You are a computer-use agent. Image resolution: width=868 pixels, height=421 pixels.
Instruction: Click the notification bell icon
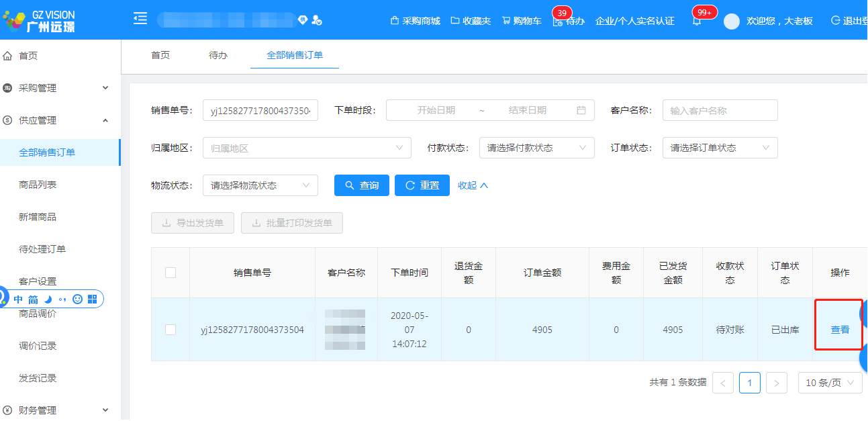[697, 21]
